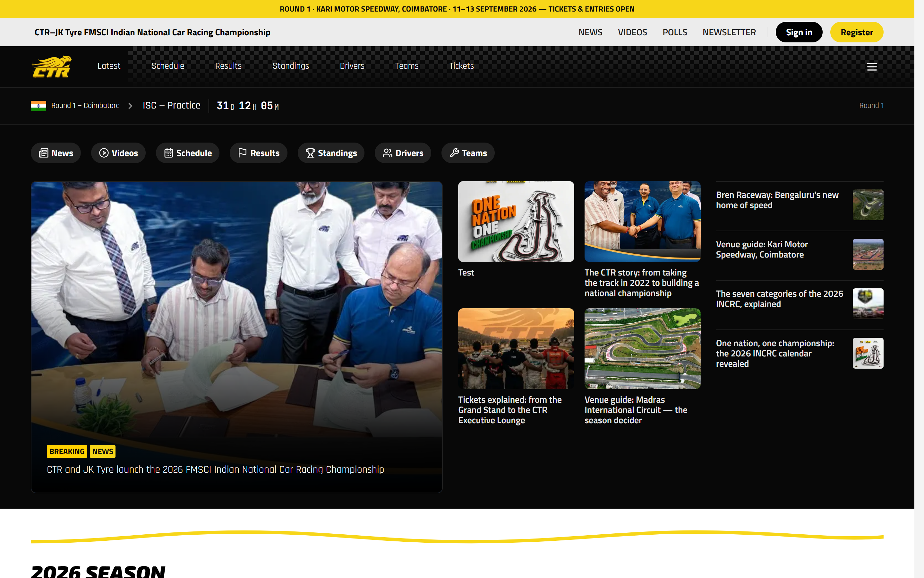Click the wrench icon on Teams pill
Image resolution: width=924 pixels, height=578 pixels.
[454, 153]
